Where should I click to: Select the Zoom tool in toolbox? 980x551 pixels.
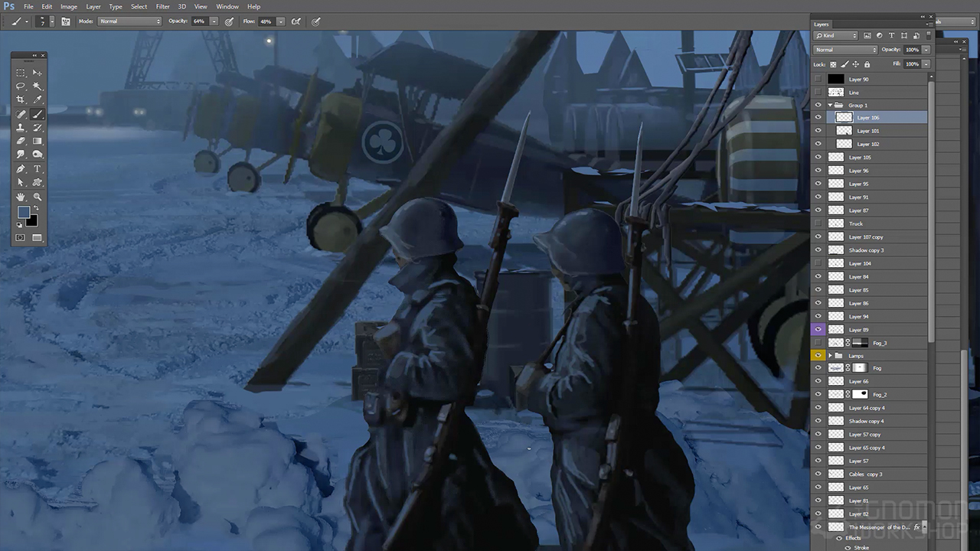pos(38,197)
